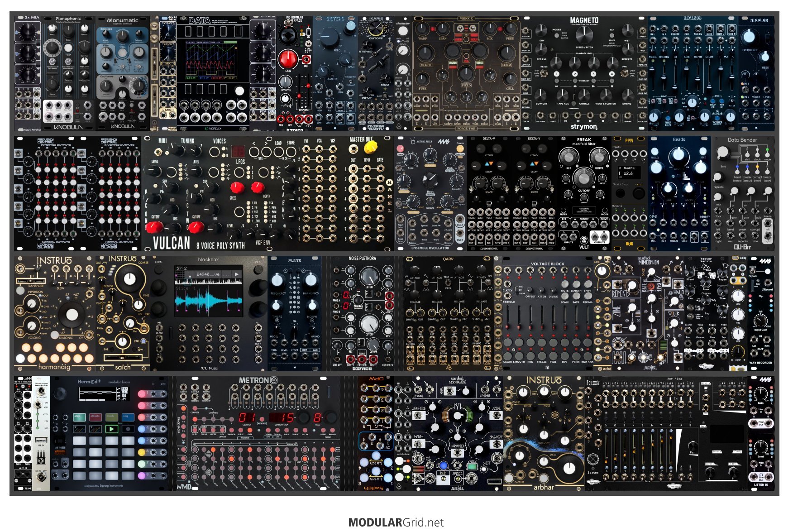The width and height of the screenshot is (793, 532).
Task: Select the PPW module
Action: (x=630, y=194)
